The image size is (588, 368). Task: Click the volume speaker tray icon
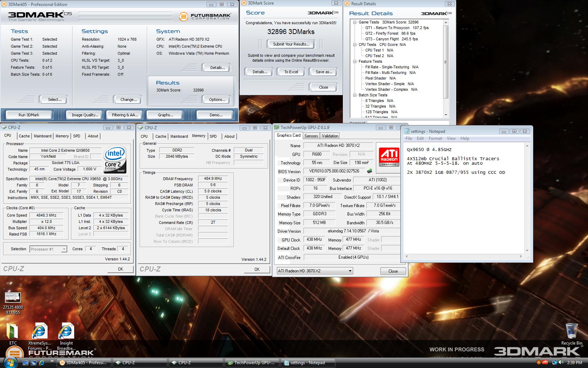561,362
